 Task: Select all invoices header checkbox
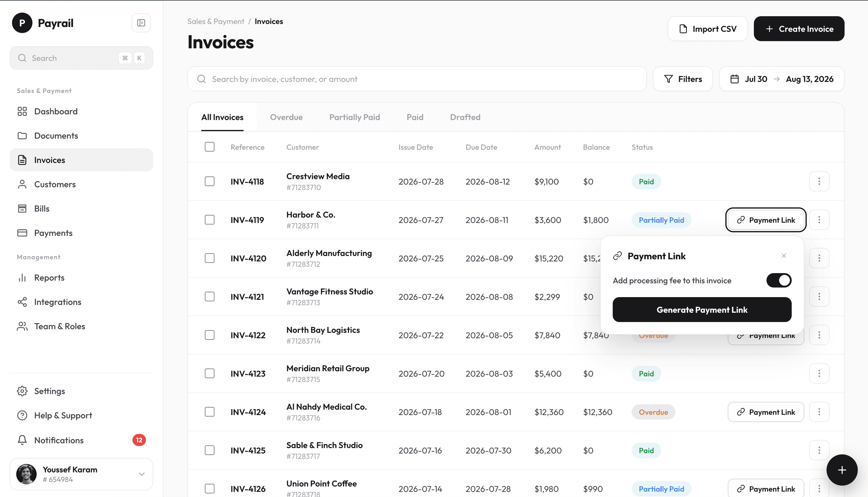click(209, 147)
